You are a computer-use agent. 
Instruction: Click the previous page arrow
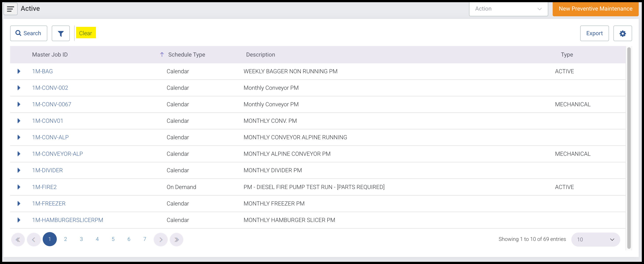point(33,240)
